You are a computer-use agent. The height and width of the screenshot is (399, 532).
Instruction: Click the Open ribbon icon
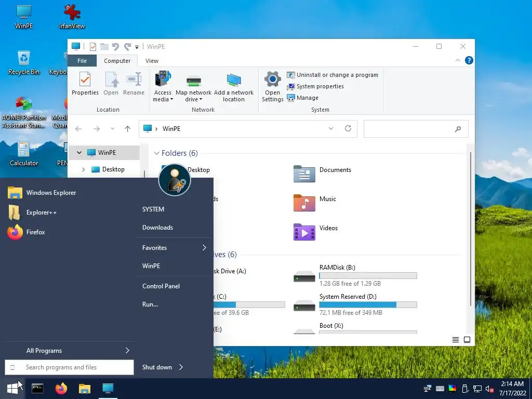(111, 84)
